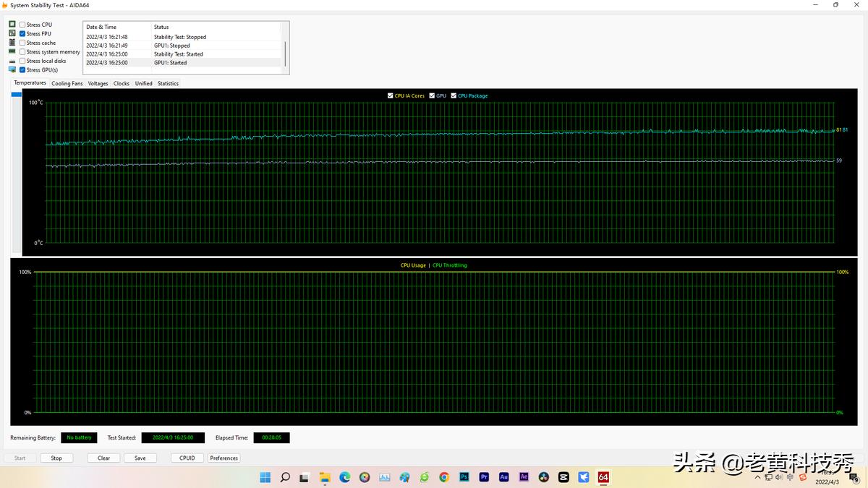
Task: Open File Explorer from the taskbar
Action: 325,477
